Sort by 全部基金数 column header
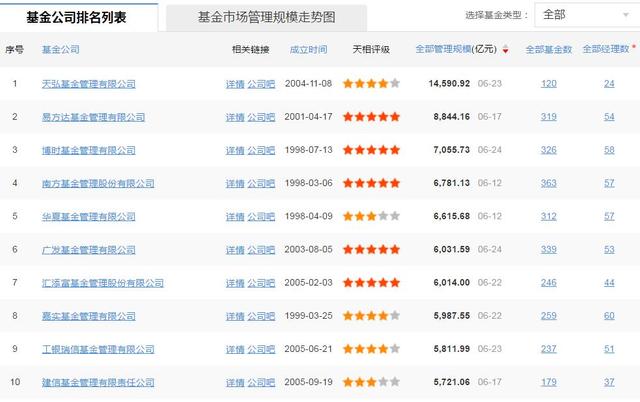 coord(549,49)
